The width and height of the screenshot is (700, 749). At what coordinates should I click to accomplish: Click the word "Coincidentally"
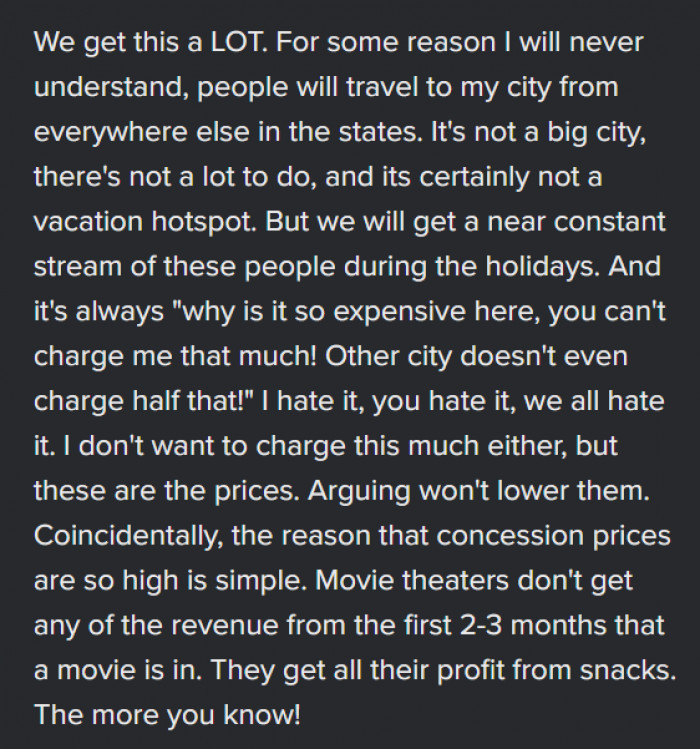pos(126,535)
